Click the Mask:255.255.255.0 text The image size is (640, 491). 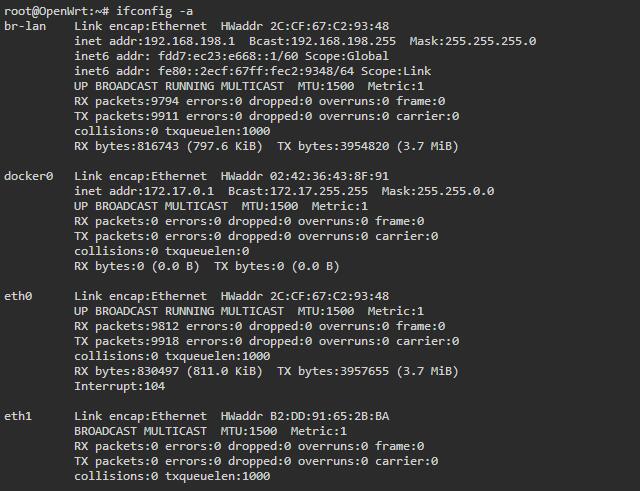(473, 41)
